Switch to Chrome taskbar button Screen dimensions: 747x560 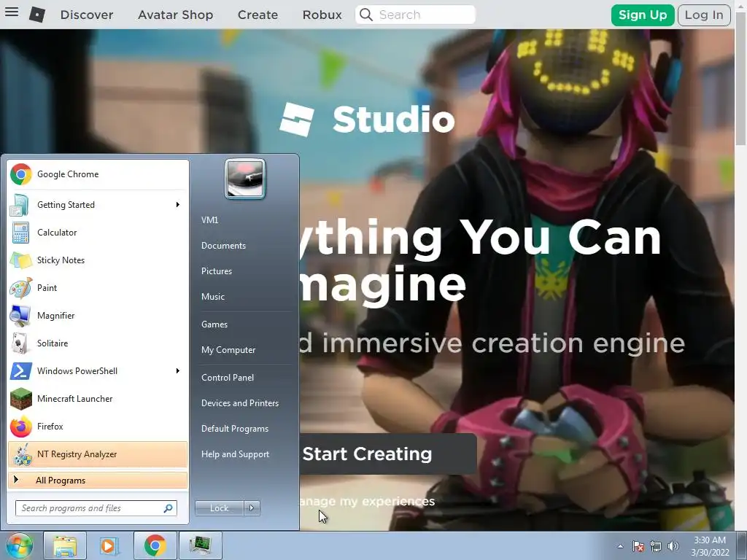click(x=155, y=545)
